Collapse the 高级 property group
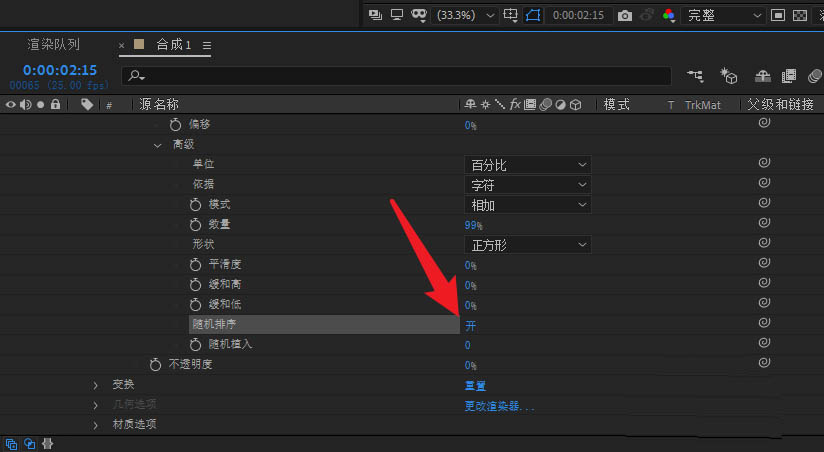 (157, 145)
